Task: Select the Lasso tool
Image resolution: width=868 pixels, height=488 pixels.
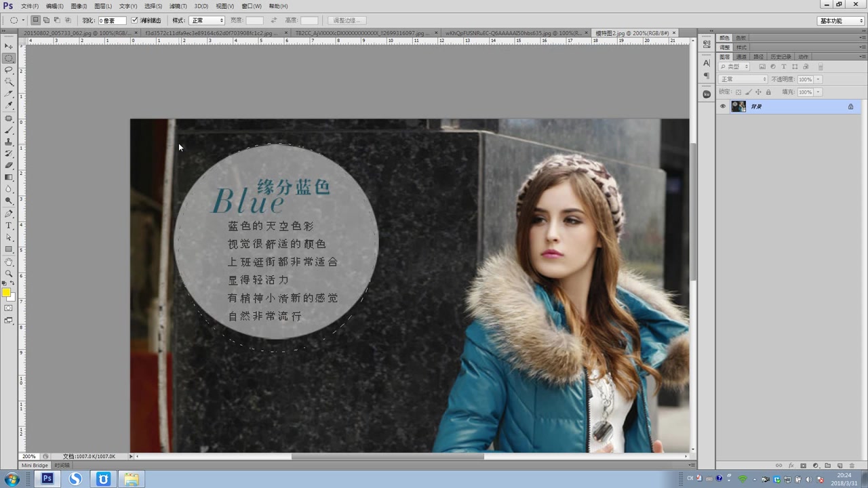Action: [9, 70]
